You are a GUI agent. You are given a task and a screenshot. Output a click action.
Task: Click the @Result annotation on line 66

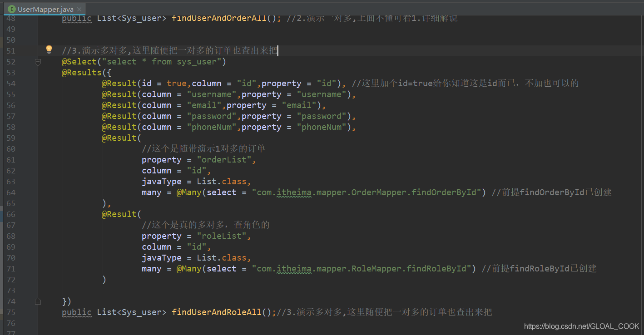pyautogui.click(x=119, y=214)
